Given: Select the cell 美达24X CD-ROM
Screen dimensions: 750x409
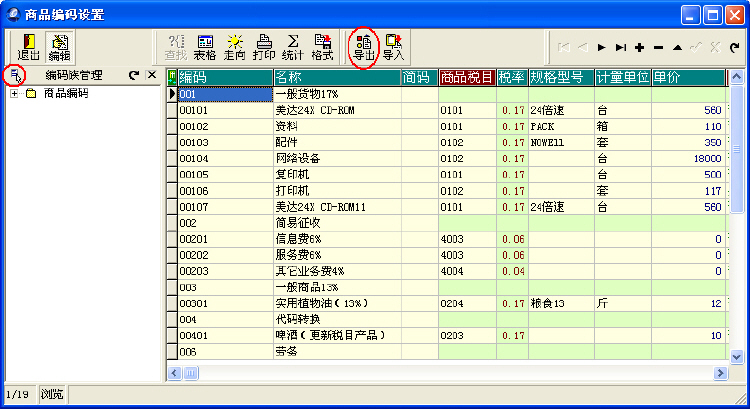Looking at the screenshot, I should click(x=337, y=111).
